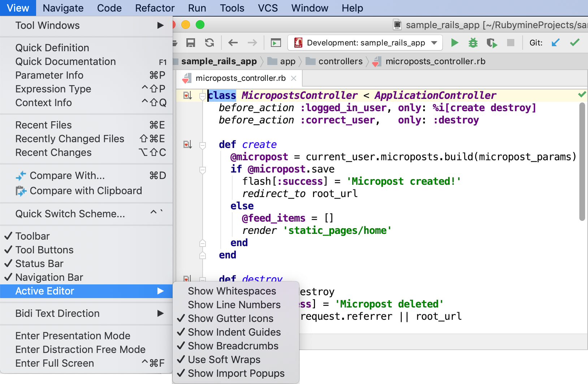Enable Show Line Numbers option
The height and width of the screenshot is (384, 588).
(x=236, y=305)
